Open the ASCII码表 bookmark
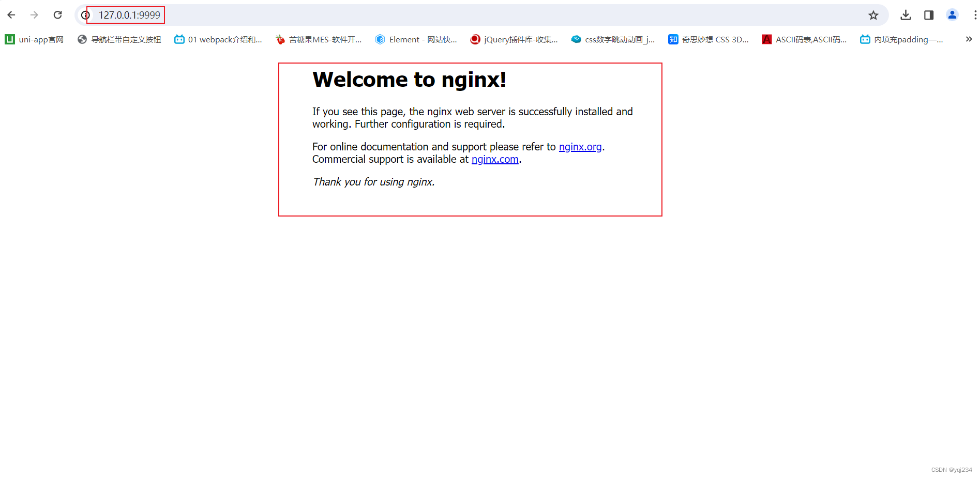The height and width of the screenshot is (478, 980). click(x=804, y=39)
